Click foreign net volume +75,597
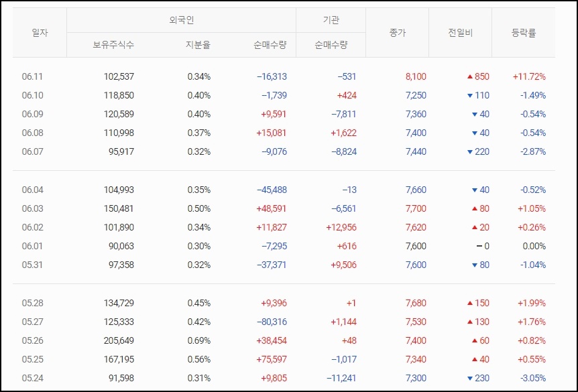 click(272, 359)
